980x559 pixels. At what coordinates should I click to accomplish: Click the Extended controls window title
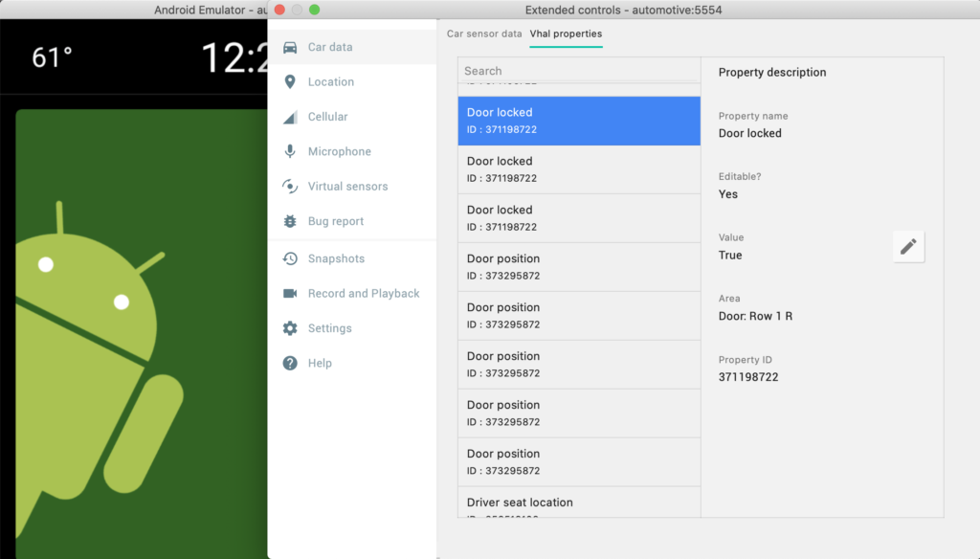click(623, 10)
